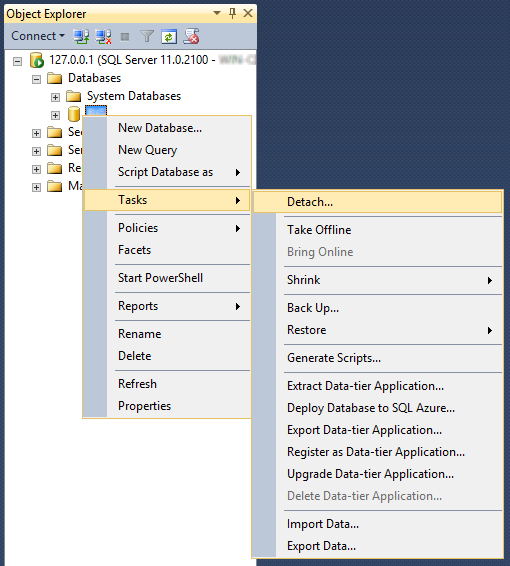This screenshot has height=566, width=510.
Task: Choose Generate Scripts... menu entry
Action: tap(378, 358)
